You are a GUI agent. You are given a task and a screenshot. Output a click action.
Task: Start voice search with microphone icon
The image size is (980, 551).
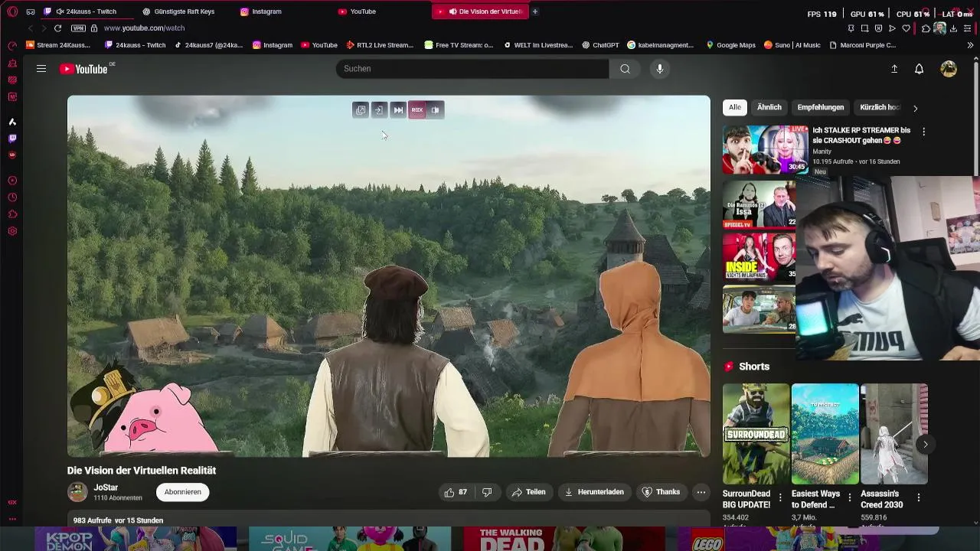click(660, 69)
